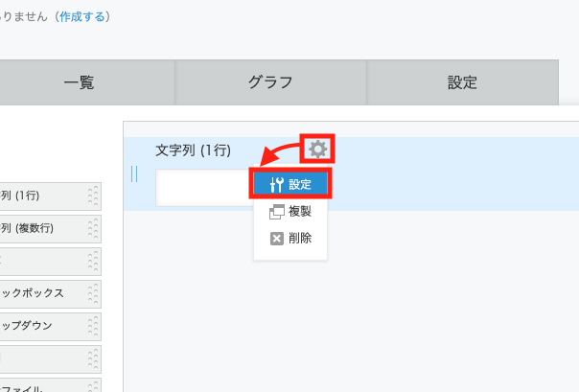Choose 削除 from the field popup menu
This screenshot has width=579, height=392.
coord(300,238)
